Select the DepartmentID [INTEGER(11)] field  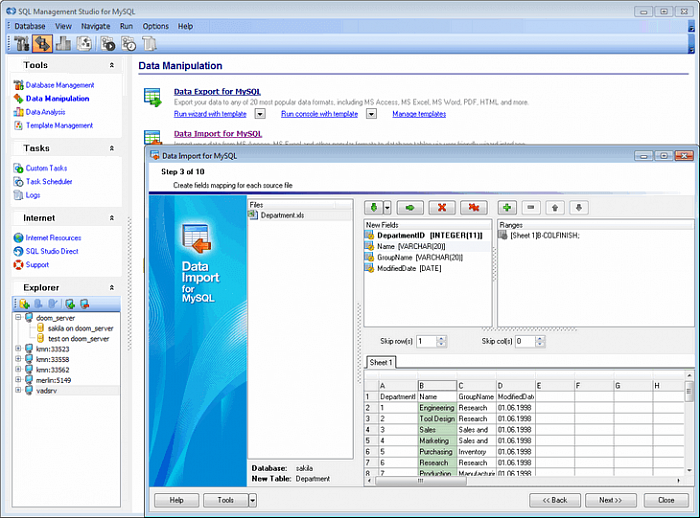[429, 235]
